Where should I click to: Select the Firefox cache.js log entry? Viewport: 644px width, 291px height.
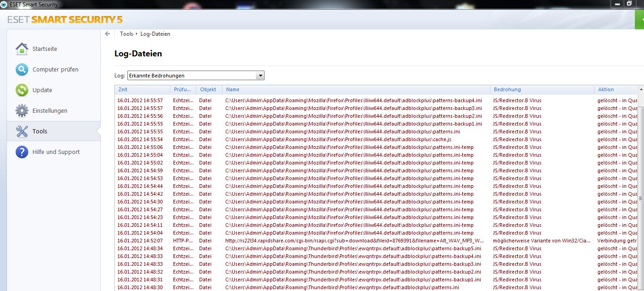(338, 139)
